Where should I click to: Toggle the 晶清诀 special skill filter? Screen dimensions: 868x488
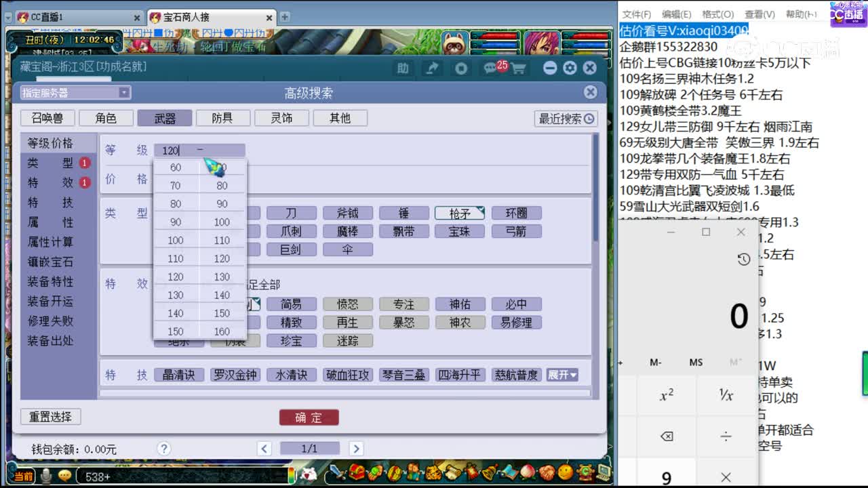coord(179,374)
